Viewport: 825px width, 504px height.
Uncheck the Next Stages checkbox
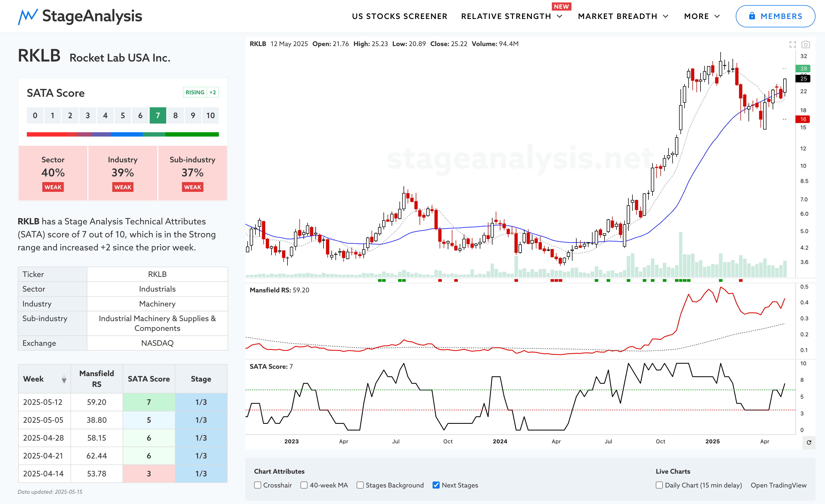point(436,485)
